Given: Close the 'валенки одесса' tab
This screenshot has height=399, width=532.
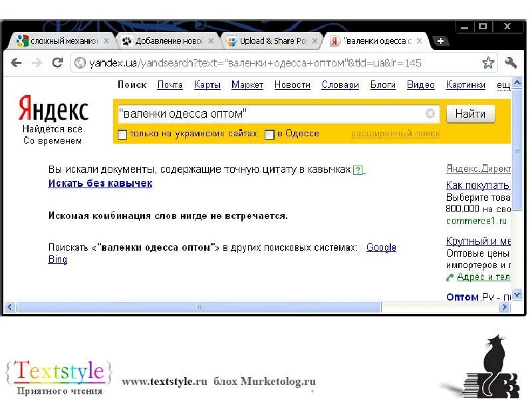Looking at the screenshot, I should tap(420, 41).
